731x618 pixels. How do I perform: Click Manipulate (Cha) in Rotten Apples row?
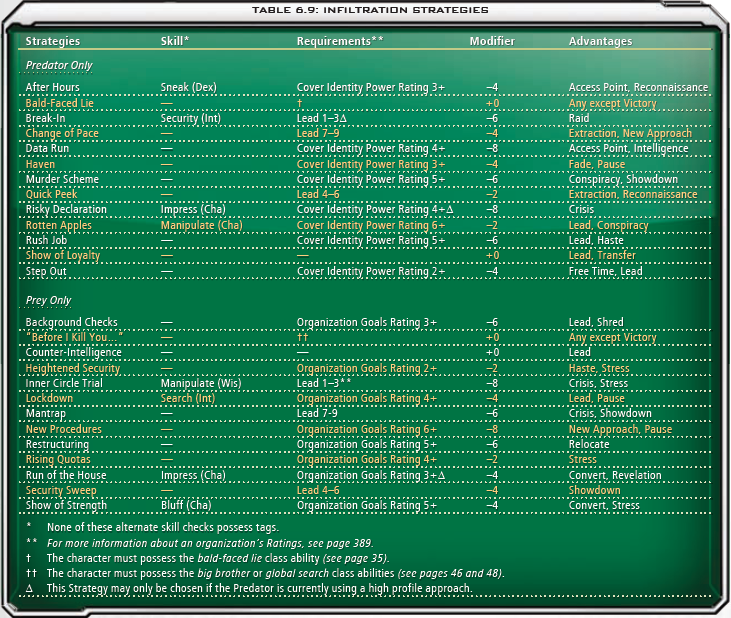(x=201, y=225)
